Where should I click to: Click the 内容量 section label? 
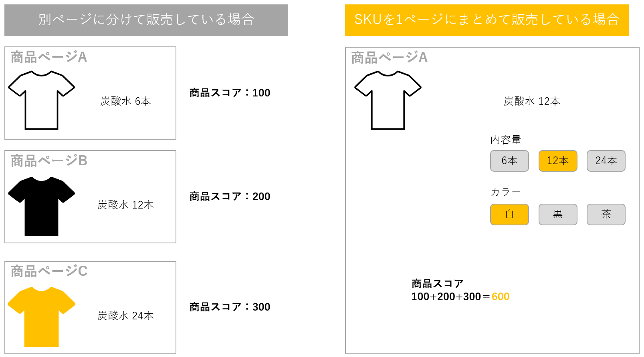point(506,140)
